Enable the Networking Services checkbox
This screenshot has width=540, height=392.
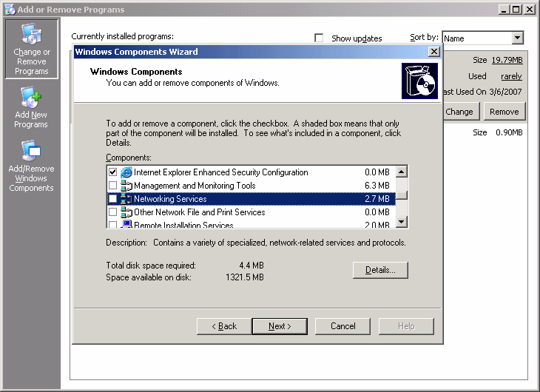112,199
